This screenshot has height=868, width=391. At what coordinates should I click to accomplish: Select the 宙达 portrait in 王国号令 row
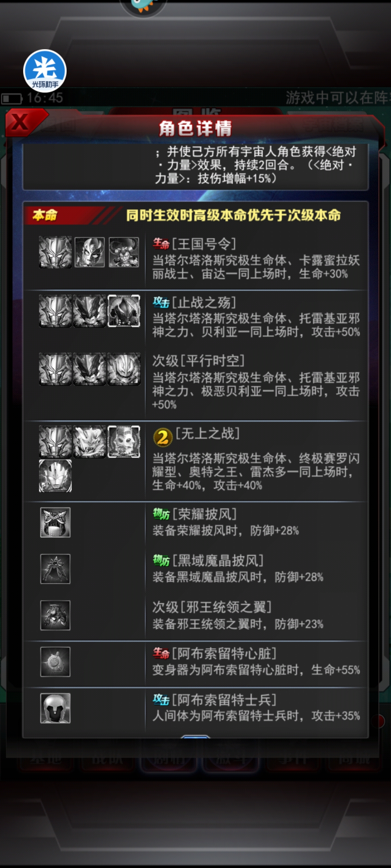[x=124, y=252]
